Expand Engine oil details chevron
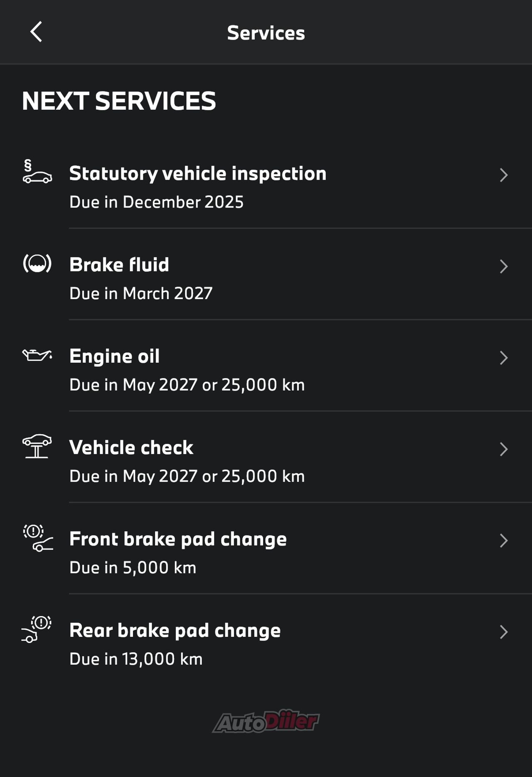Image resolution: width=532 pixels, height=777 pixels. pyautogui.click(x=503, y=358)
